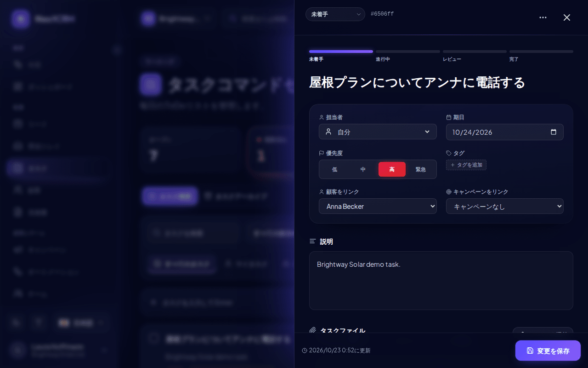Screen dimensions: 588x368
Task: Open the 未着手 status dropdown
Action: click(335, 14)
